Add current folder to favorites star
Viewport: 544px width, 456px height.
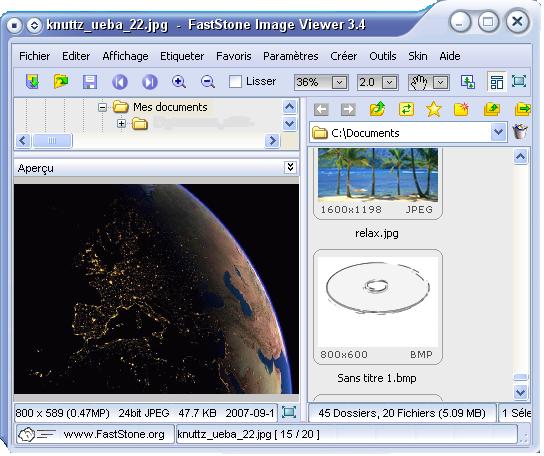(434, 110)
